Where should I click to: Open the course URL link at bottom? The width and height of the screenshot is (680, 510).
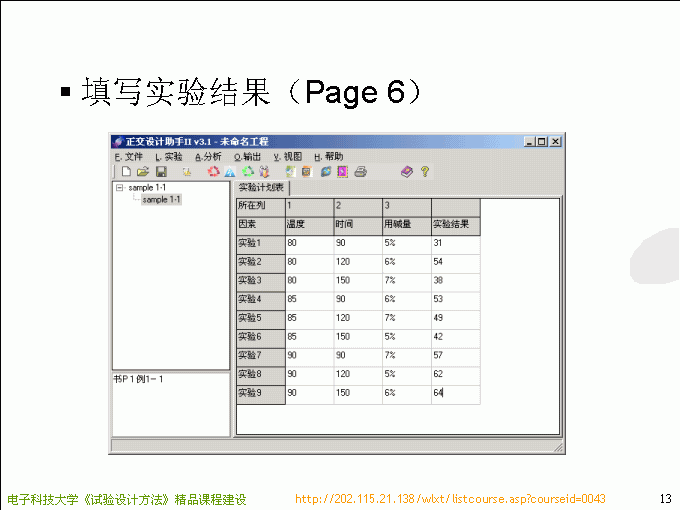(450, 499)
